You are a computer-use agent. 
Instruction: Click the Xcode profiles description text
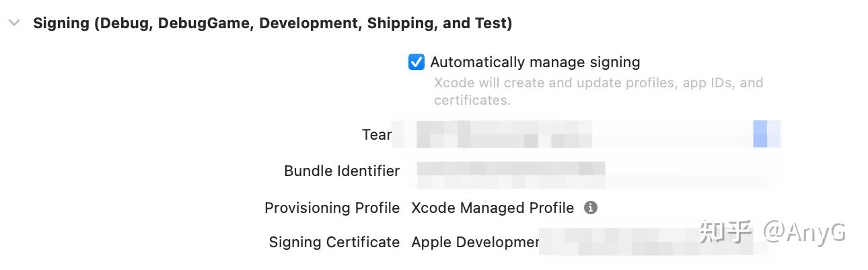click(x=598, y=83)
